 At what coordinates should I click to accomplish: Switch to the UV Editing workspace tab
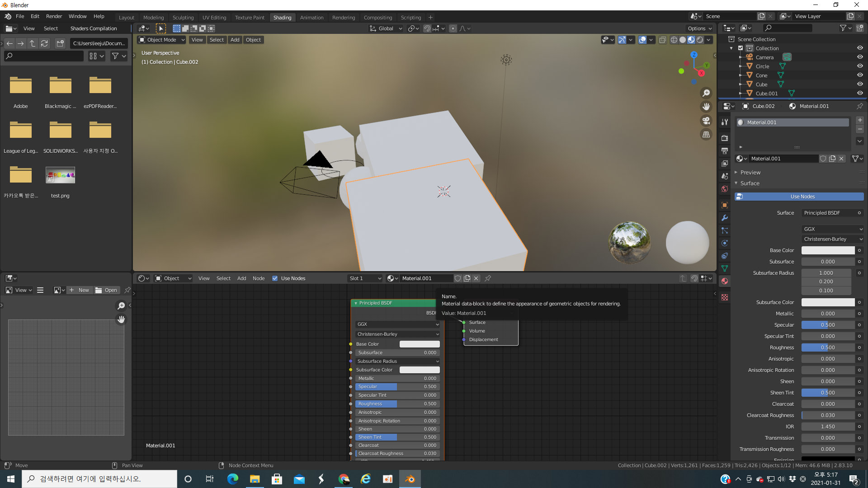214,18
